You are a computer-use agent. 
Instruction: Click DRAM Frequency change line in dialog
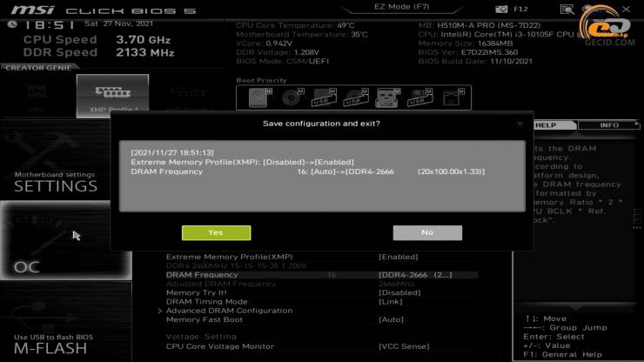[x=307, y=171]
